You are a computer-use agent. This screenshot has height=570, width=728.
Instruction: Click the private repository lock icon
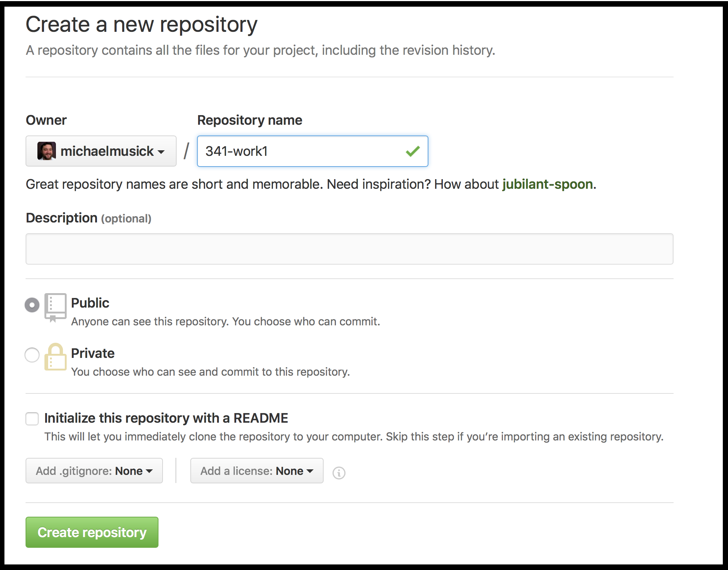pyautogui.click(x=55, y=357)
